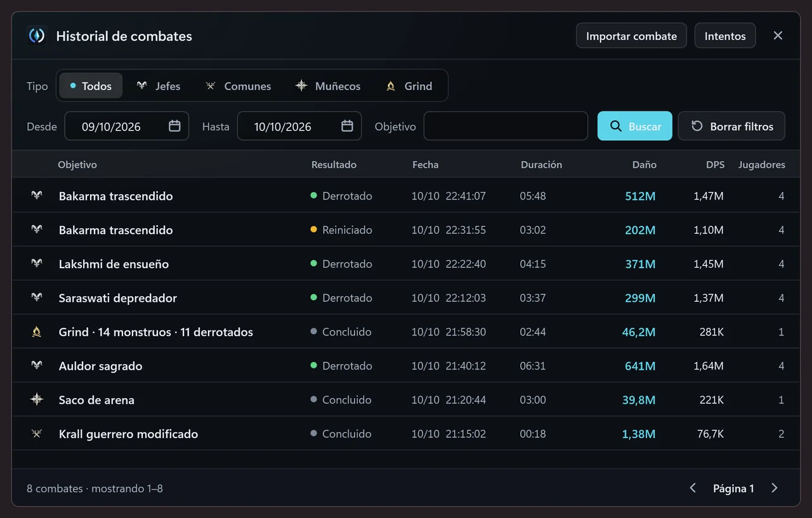Open the Intentos view
This screenshot has height=518, width=812.
click(x=725, y=36)
